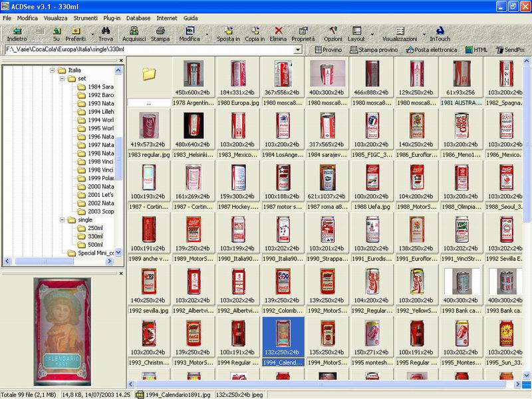Select the 1988 Uefa.jpg thumbnail
This screenshot has height=399, width=532.
372,186
